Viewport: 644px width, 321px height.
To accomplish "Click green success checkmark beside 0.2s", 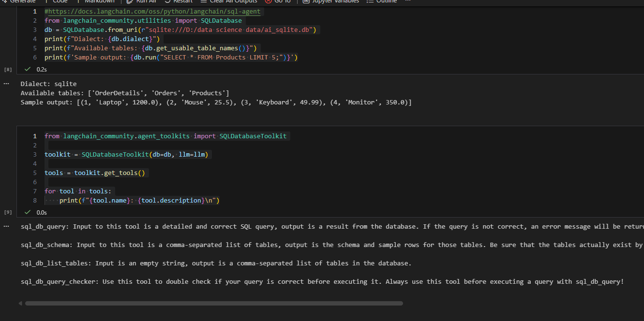I will click(x=28, y=69).
